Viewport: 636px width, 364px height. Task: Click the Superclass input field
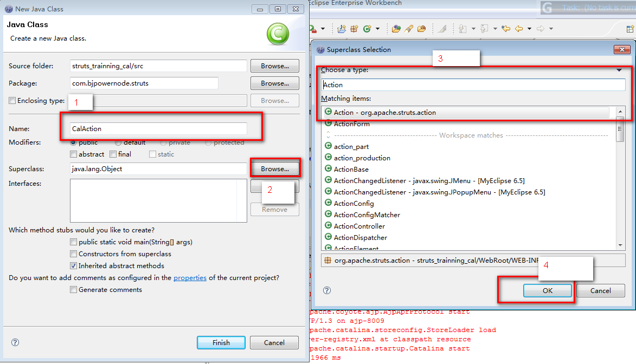point(159,168)
